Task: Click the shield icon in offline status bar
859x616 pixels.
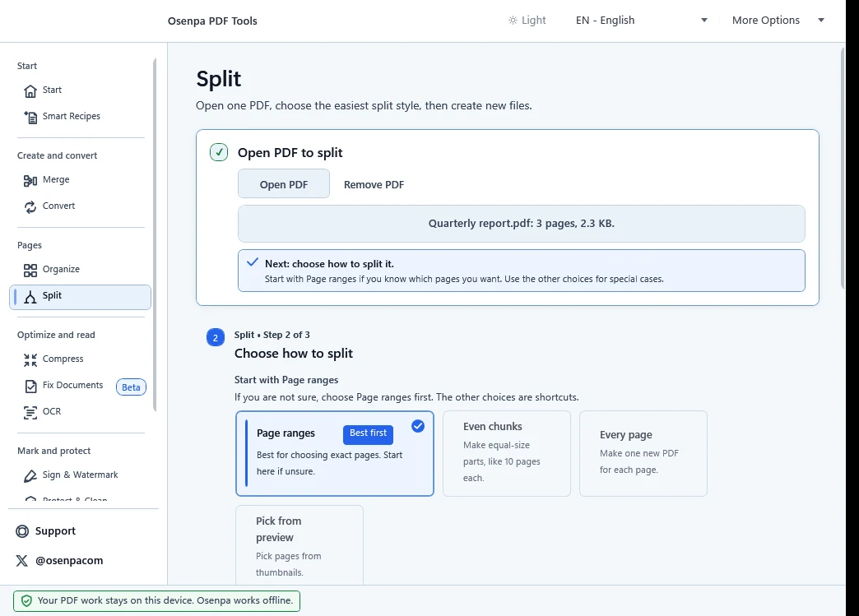Action: (x=26, y=600)
